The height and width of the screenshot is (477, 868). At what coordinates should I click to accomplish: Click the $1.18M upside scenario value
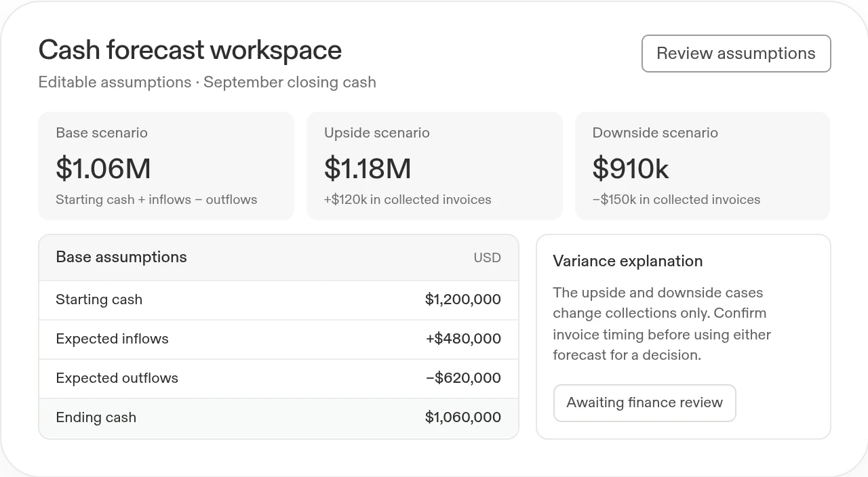click(368, 169)
